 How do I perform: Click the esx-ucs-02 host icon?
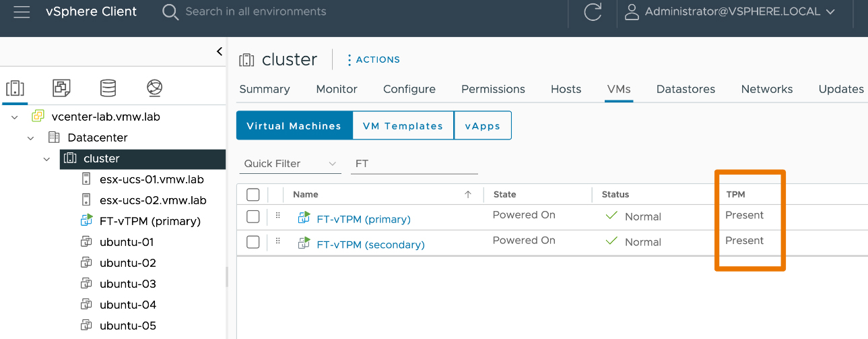tap(86, 200)
